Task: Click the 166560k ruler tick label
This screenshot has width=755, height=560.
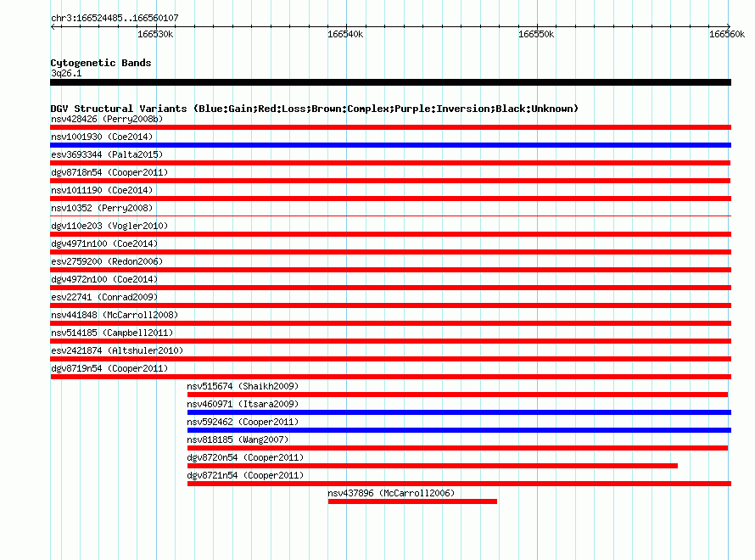Action: click(x=727, y=34)
